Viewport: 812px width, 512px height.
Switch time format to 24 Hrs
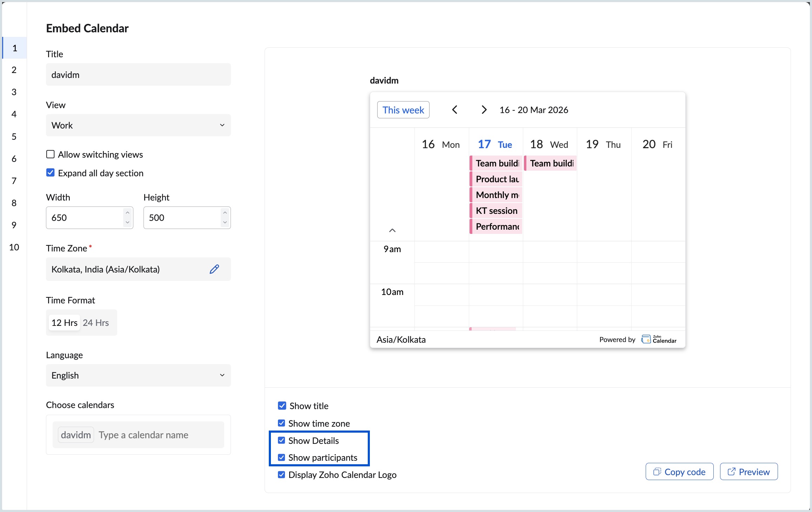(95, 322)
